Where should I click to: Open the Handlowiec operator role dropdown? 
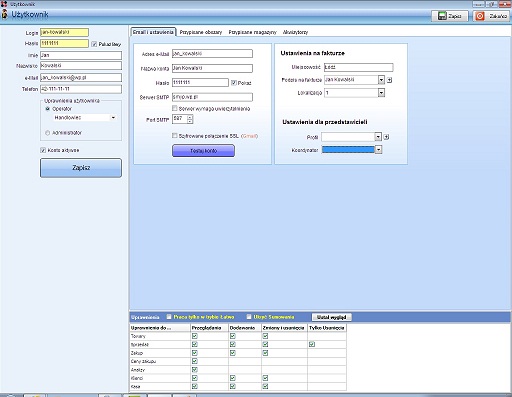tap(113, 118)
